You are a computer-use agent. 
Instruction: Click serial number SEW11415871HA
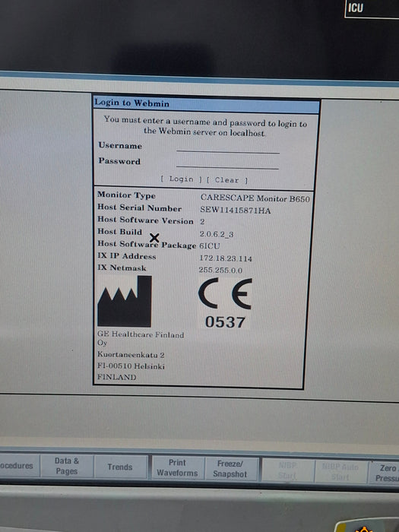pos(235,211)
